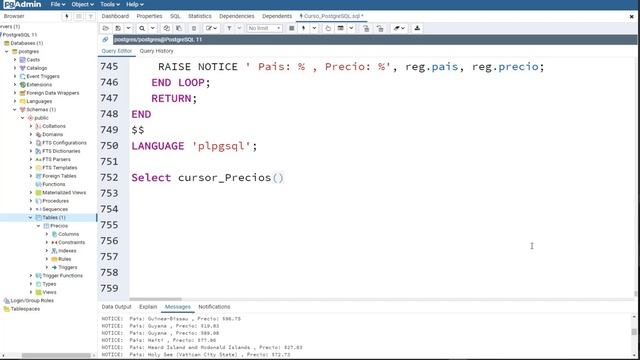
Task: Switch to the Dashboard tab
Action: [115, 16]
